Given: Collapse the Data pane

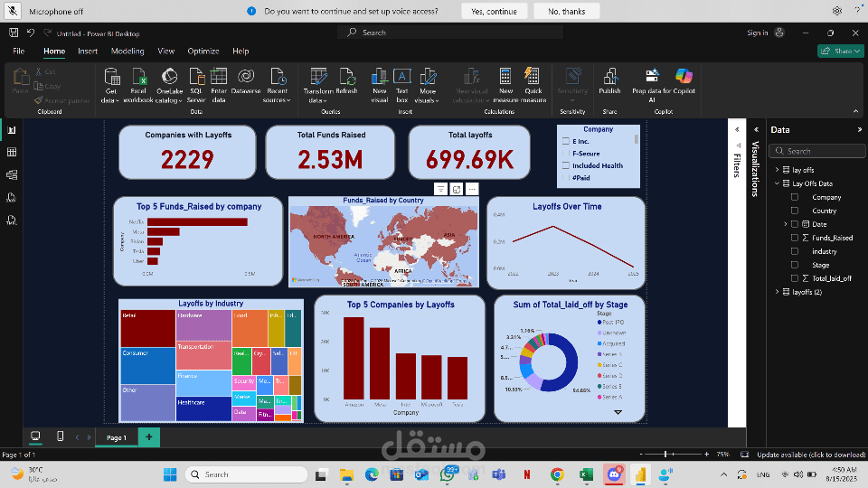Looking at the screenshot, I should [859, 129].
